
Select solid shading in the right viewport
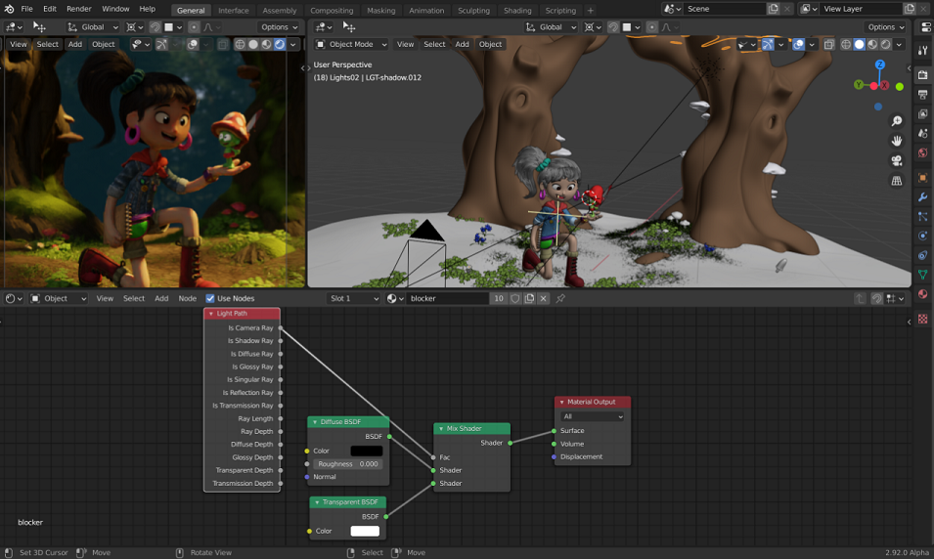click(859, 45)
